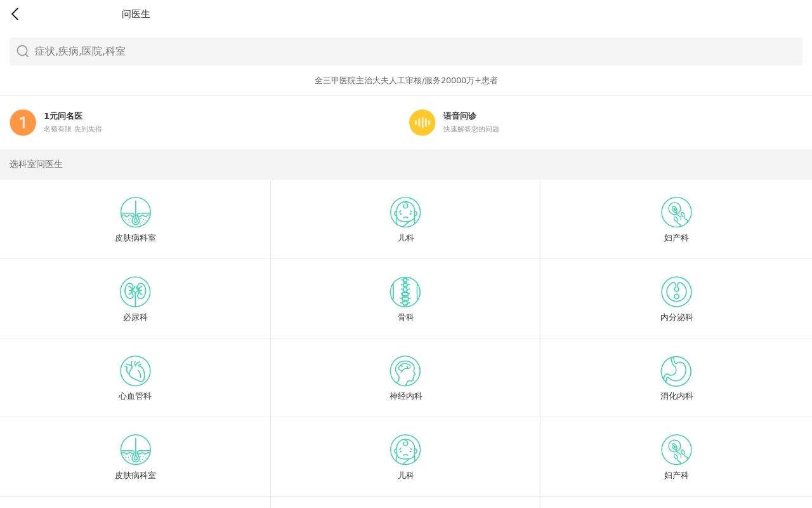The height and width of the screenshot is (508, 812).
Task: Click the 快速解答您的问题 subtitle
Action: point(471,130)
